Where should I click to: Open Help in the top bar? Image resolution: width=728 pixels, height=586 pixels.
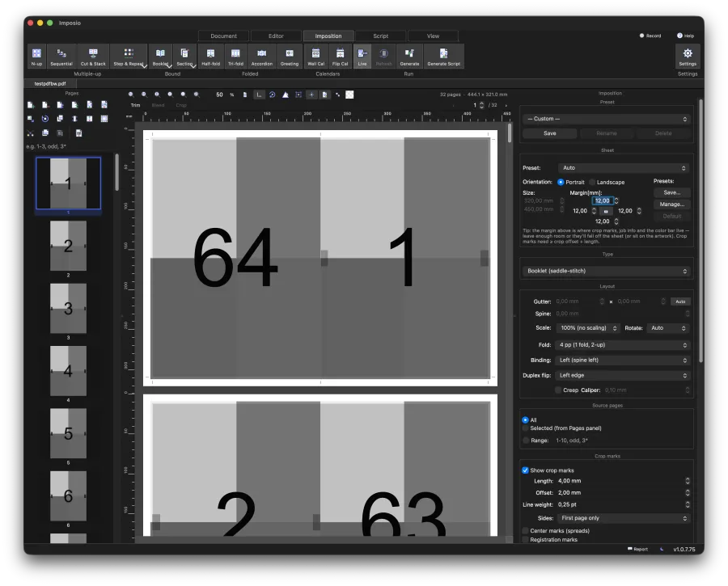pyautogui.click(x=685, y=36)
